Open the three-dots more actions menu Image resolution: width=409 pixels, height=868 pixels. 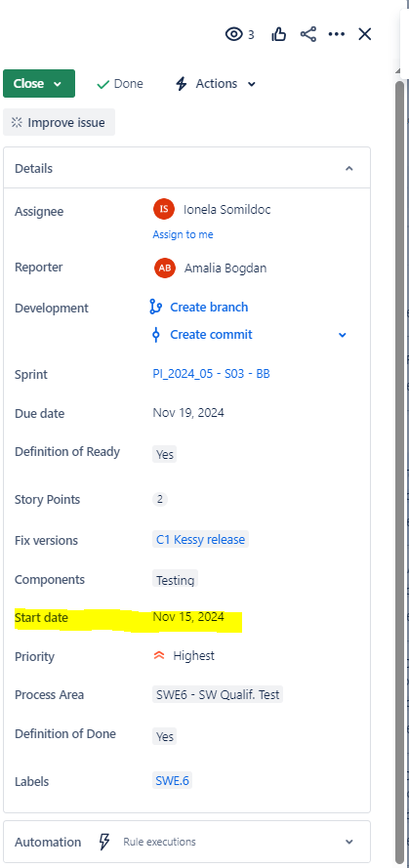pos(337,34)
